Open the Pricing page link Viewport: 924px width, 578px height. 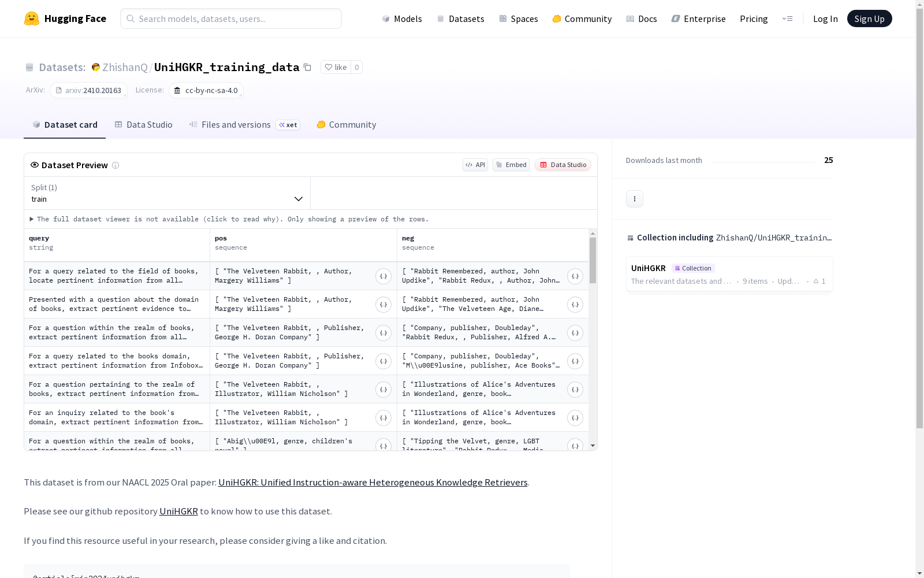[754, 18]
